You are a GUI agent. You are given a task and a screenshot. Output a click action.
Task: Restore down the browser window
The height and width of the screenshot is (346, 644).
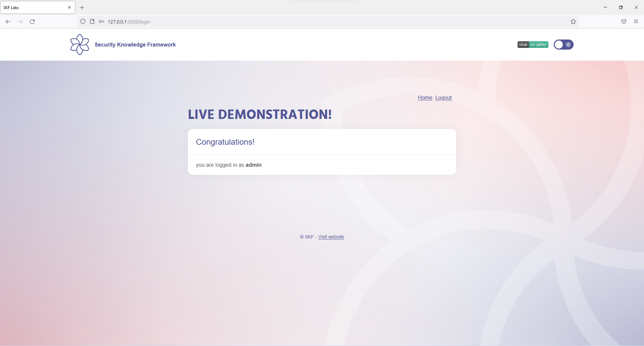pyautogui.click(x=621, y=7)
